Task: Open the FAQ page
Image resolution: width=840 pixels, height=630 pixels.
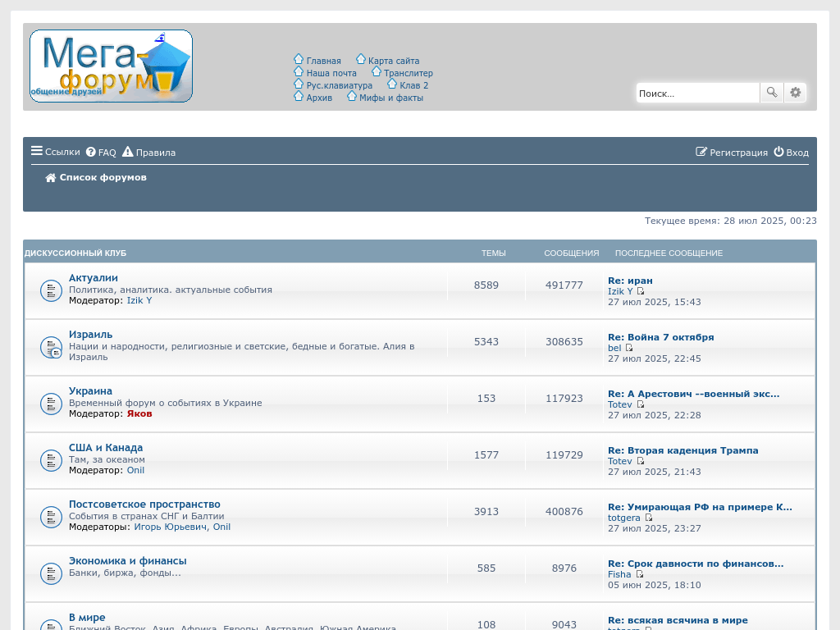Action: click(x=101, y=153)
